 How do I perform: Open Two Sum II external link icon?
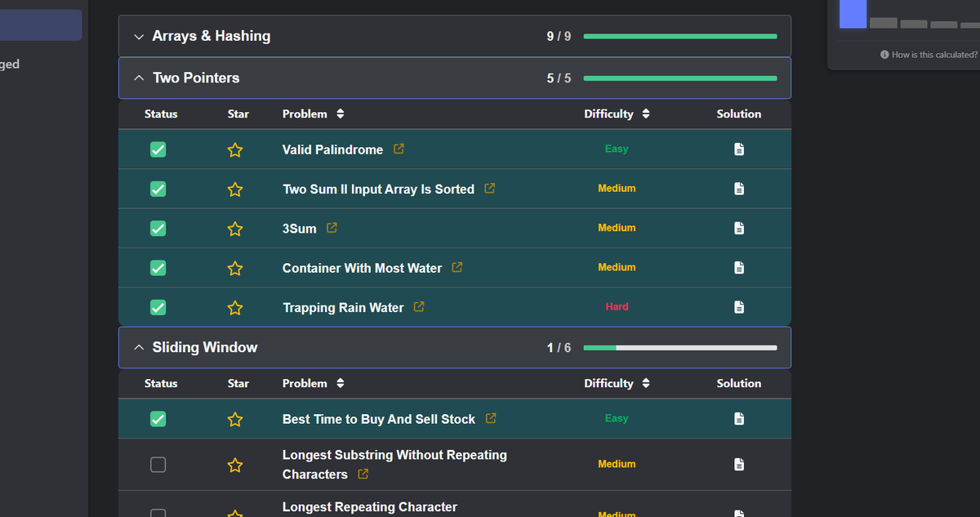tap(490, 189)
